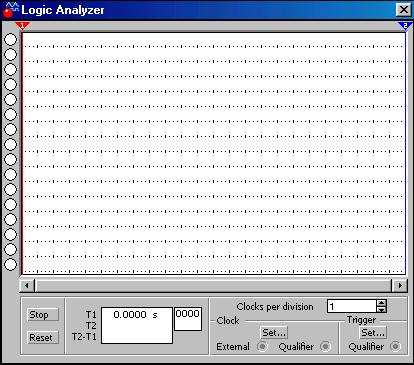Click the second channel input terminal
The height and width of the screenshot is (365, 414).
coord(10,54)
